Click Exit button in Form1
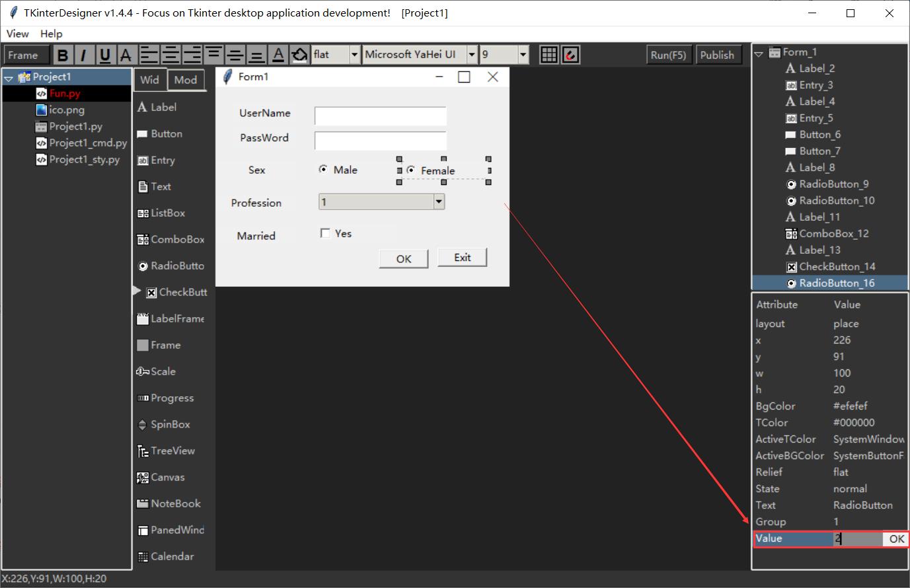Image resolution: width=910 pixels, height=588 pixels. click(x=463, y=258)
